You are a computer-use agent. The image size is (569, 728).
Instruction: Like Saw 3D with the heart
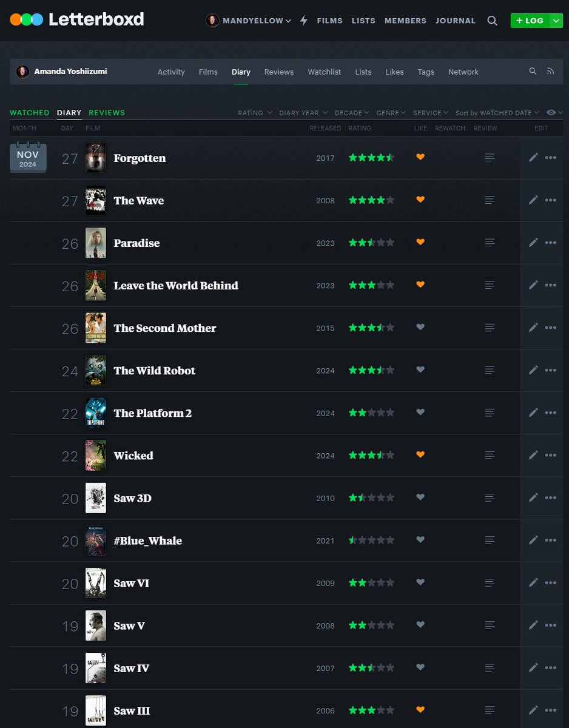[x=420, y=497]
